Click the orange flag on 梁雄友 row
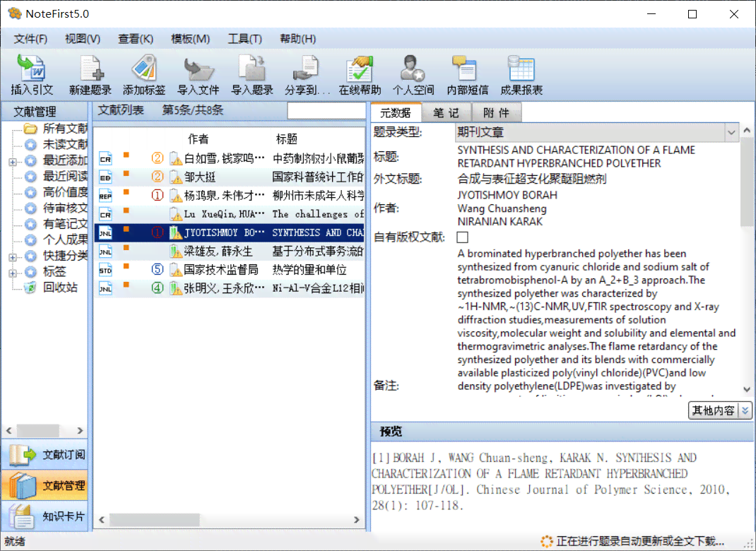This screenshot has height=551, width=756. [x=126, y=248]
